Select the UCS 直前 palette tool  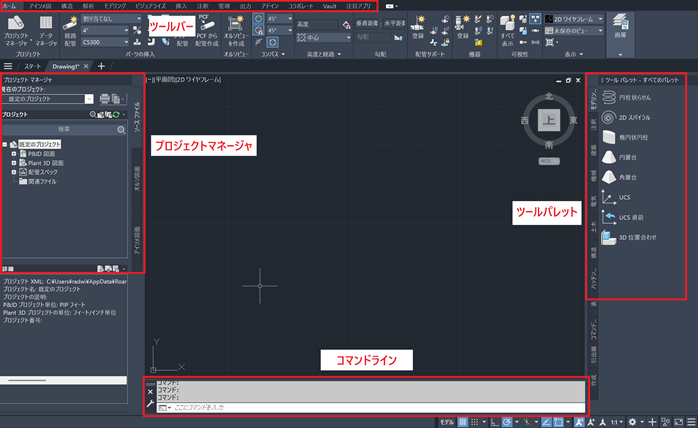623,217
